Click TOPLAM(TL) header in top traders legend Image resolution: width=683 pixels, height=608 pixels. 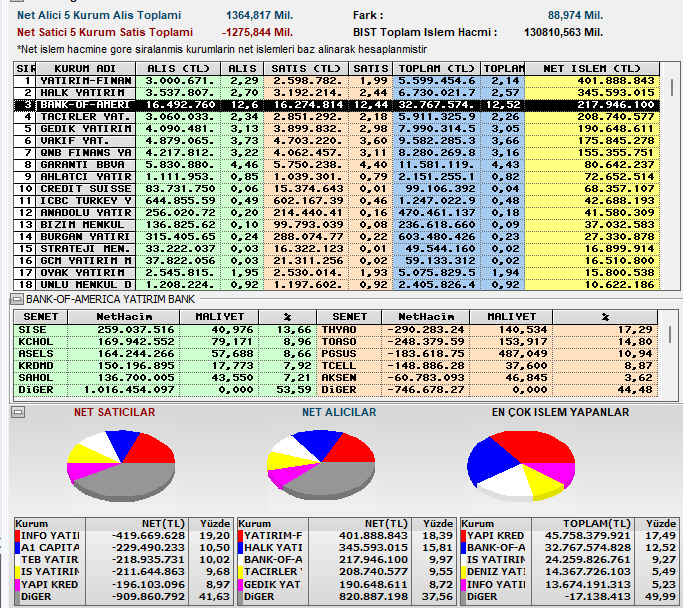[x=583, y=524]
